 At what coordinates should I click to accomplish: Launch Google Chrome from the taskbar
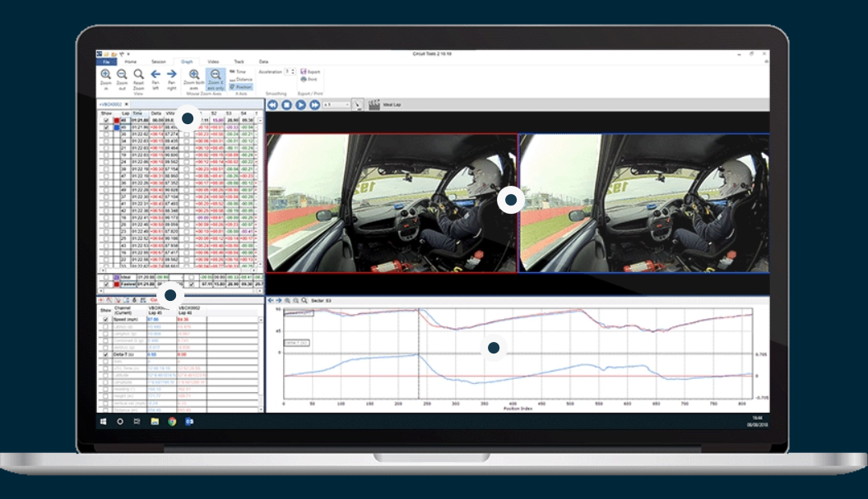(172, 422)
